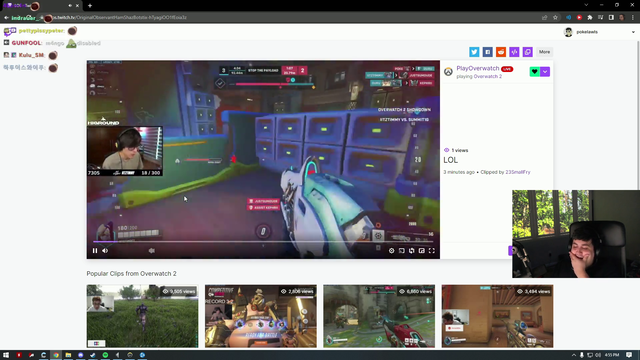Expand the pokelawls account dropdown

pyautogui.click(x=633, y=32)
